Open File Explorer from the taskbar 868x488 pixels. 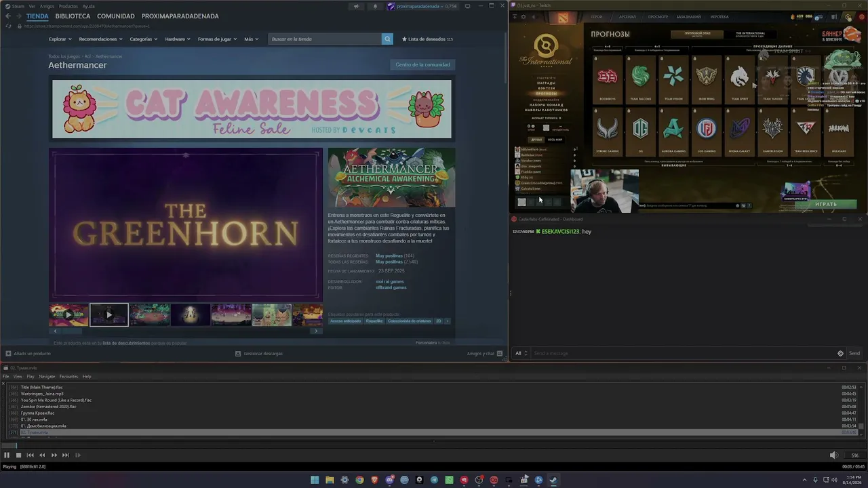330,480
